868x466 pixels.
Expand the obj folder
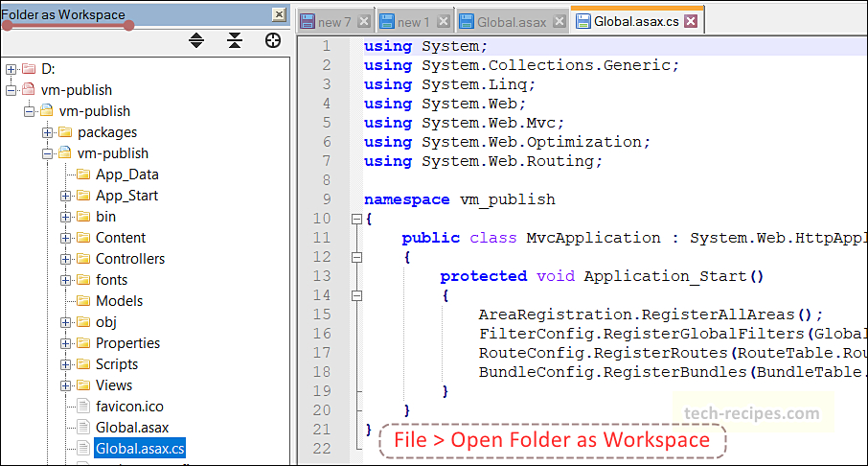(x=65, y=322)
